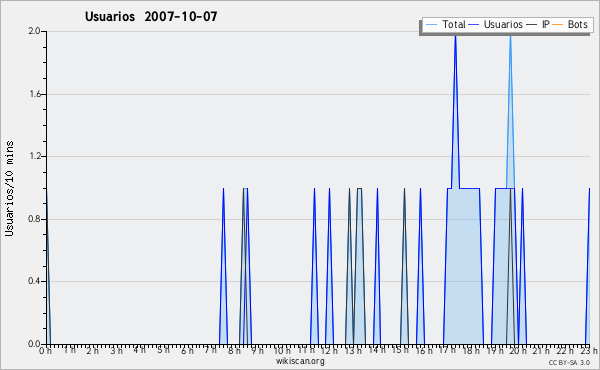
Task: Click the orange Bots legend line
Action: point(558,25)
